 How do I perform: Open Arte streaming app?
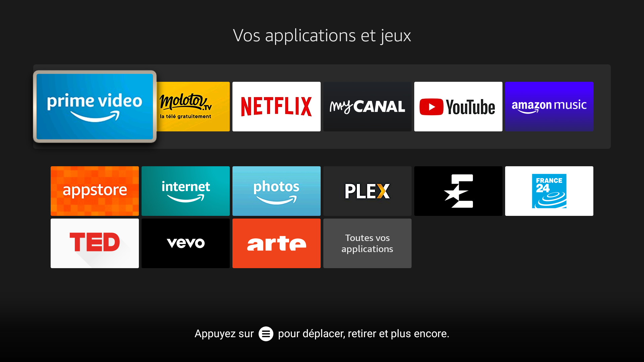(276, 243)
